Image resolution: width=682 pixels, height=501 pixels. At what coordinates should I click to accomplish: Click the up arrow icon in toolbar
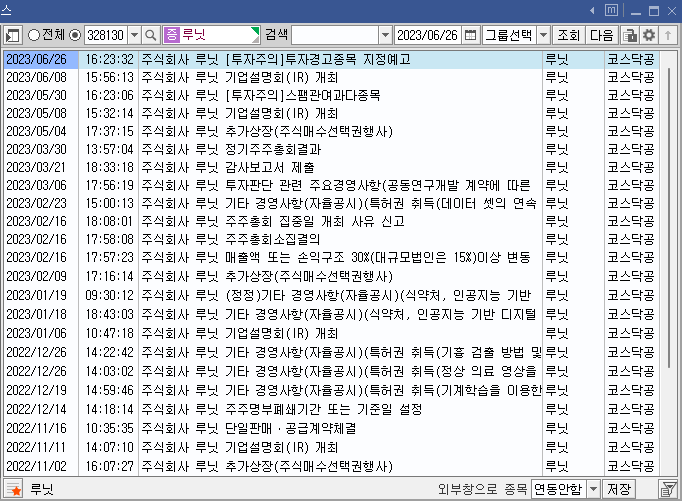[668, 35]
